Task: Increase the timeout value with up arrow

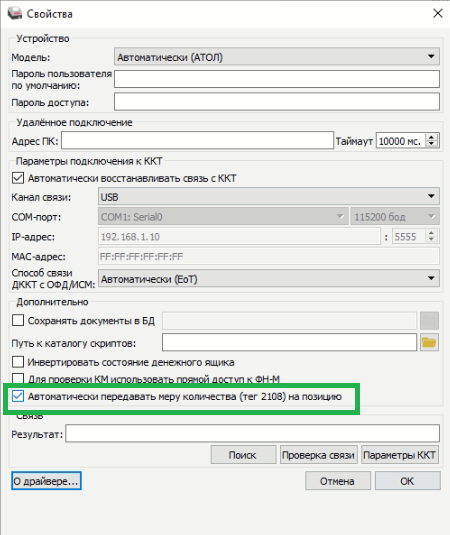Action: [432, 137]
